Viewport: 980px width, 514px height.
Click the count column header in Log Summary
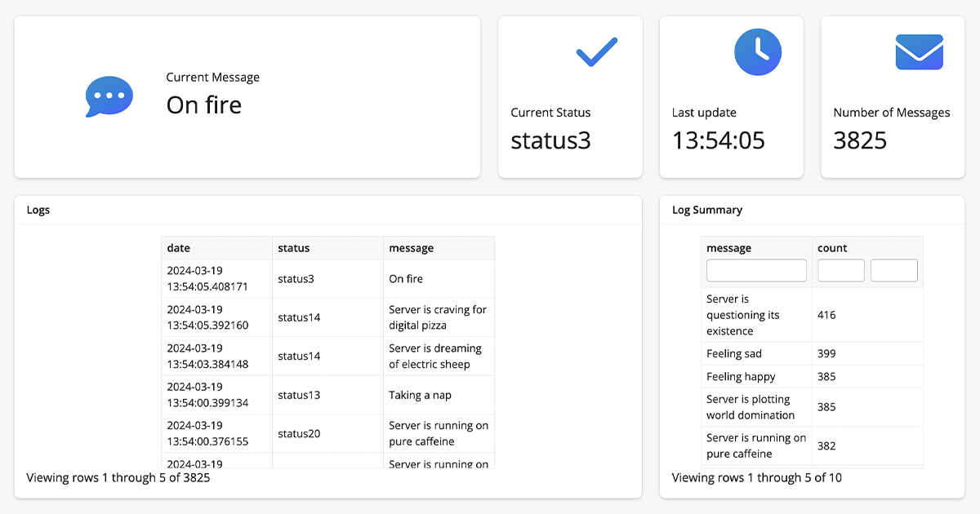tap(832, 248)
